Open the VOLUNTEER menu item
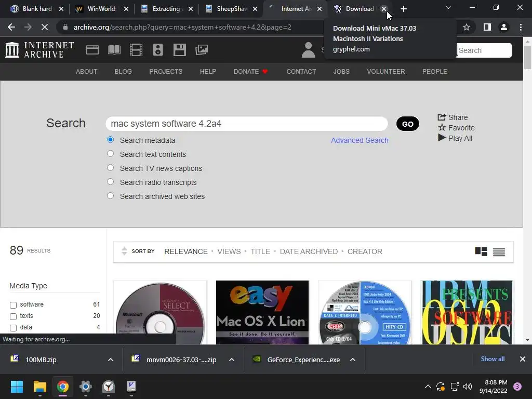 pyautogui.click(x=386, y=72)
